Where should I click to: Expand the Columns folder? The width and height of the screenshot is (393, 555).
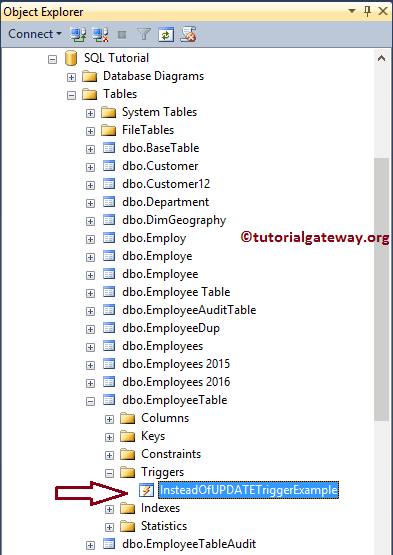click(110, 419)
